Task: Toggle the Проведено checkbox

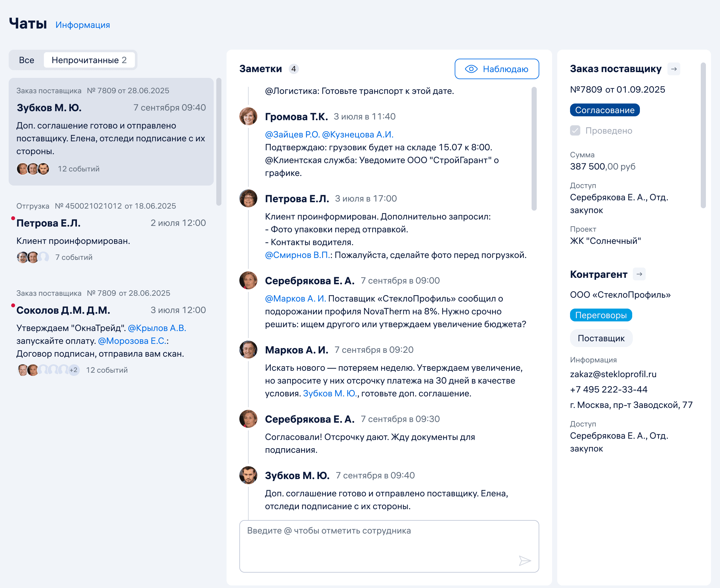Action: [575, 131]
